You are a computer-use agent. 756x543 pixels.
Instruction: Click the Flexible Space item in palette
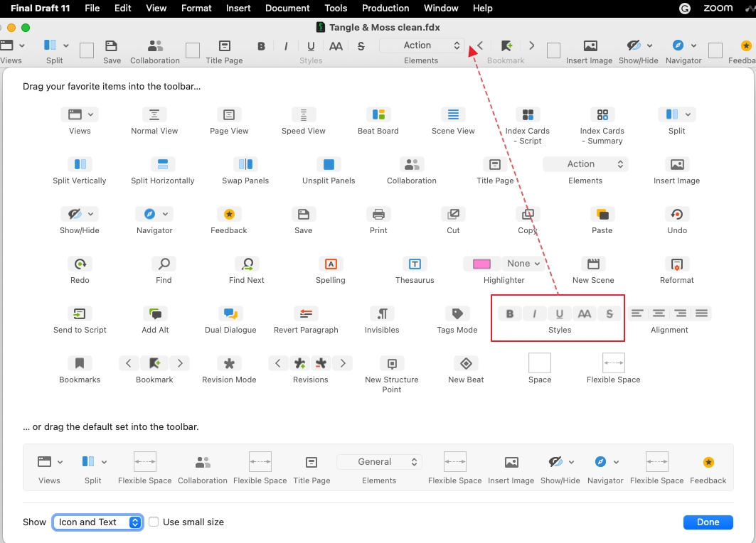coord(613,363)
